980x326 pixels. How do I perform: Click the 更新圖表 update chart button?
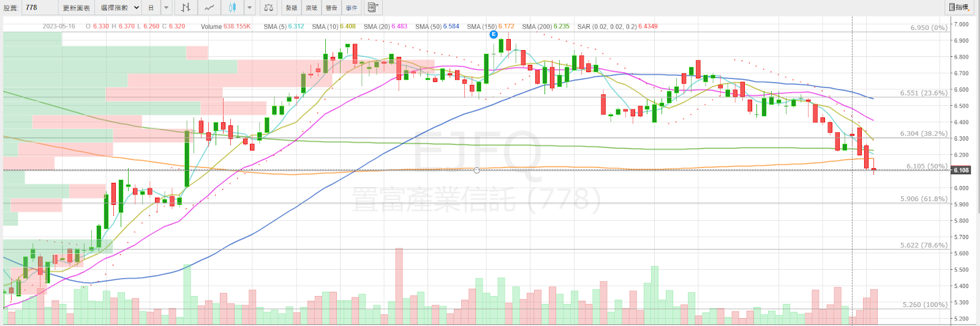point(77,8)
